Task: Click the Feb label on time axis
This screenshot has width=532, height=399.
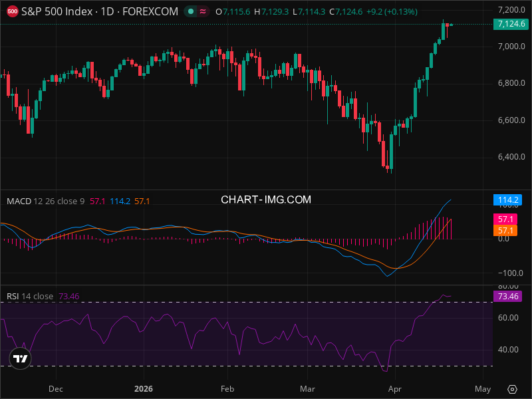Action: click(x=227, y=389)
